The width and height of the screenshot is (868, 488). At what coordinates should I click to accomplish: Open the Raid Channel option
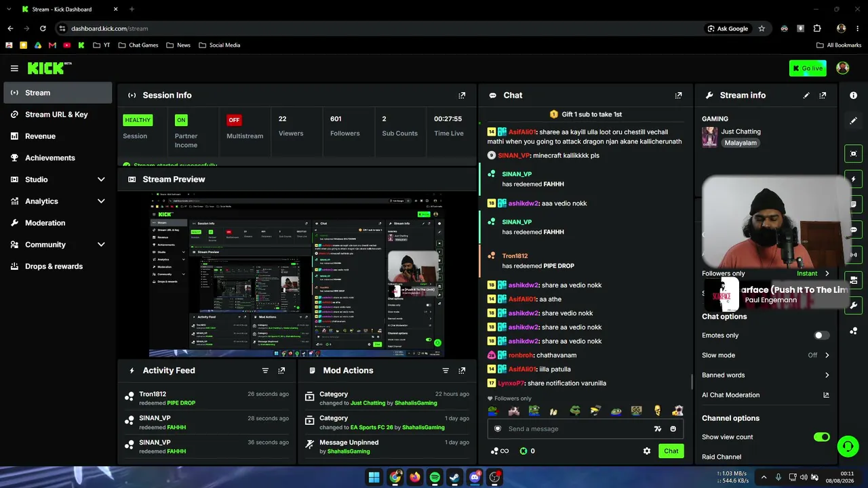coord(722,457)
